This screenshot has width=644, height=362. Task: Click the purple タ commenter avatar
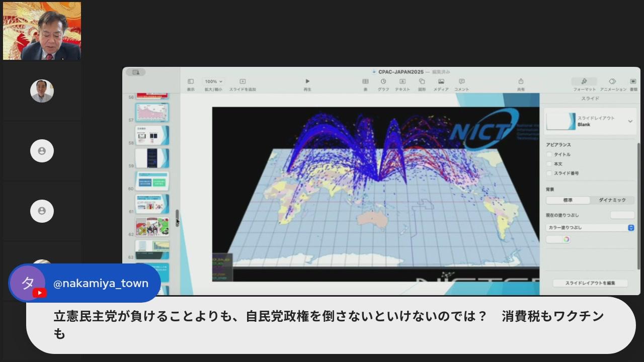(x=28, y=283)
